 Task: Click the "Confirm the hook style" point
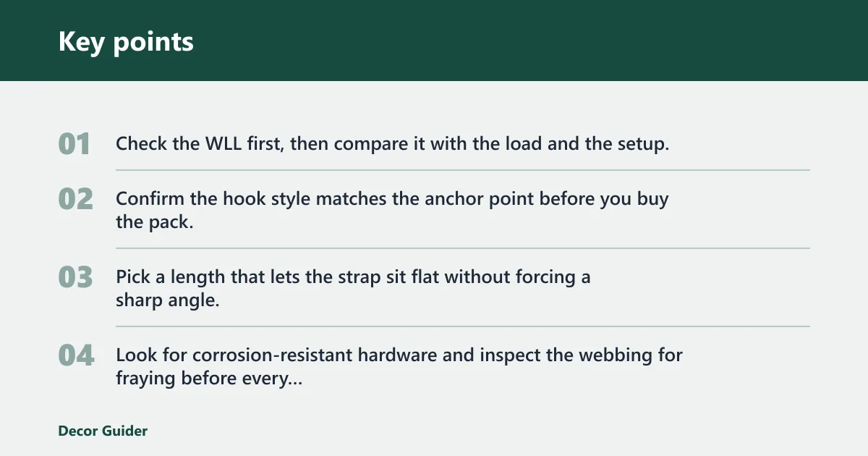[393, 210]
